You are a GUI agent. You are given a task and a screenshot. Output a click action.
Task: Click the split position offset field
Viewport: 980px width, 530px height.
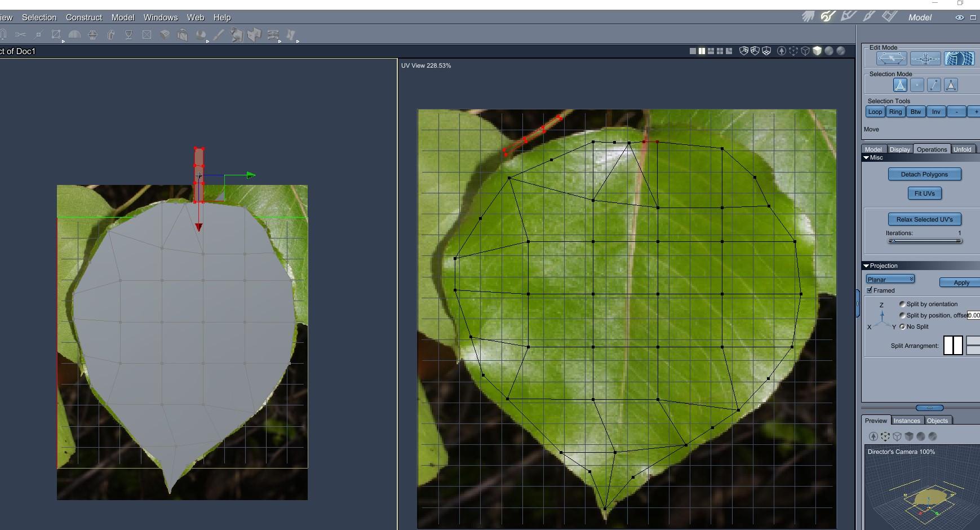click(974, 315)
